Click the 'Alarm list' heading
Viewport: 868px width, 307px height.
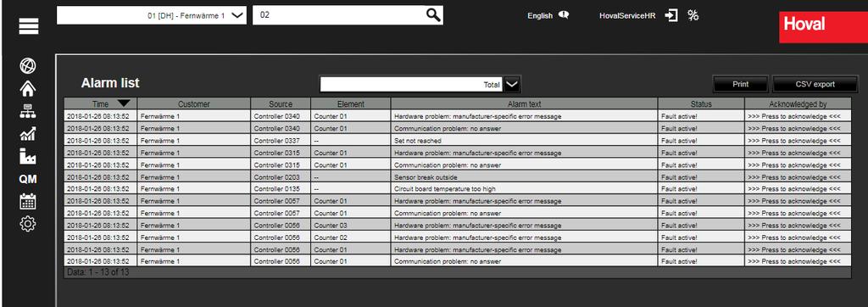(110, 83)
